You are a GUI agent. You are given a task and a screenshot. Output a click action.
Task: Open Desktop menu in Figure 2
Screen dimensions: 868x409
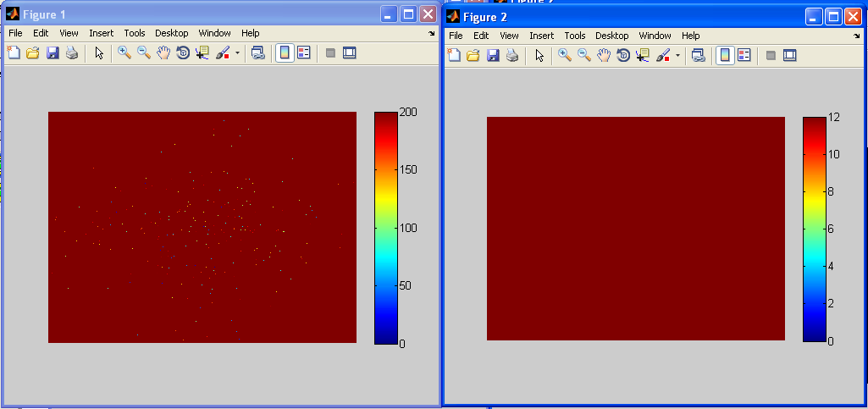612,36
